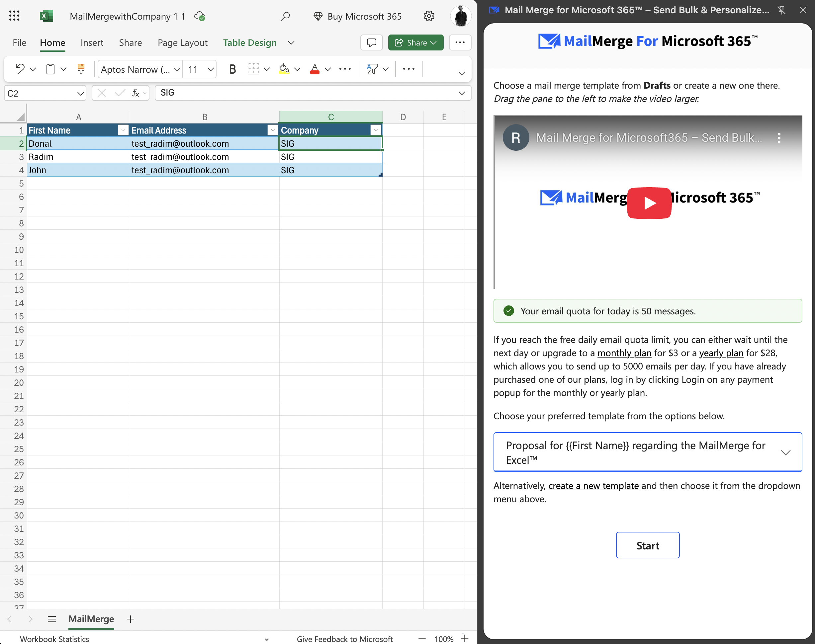Screen dimensions: 815x644
Task: Apply the red font color icon
Action: (315, 69)
